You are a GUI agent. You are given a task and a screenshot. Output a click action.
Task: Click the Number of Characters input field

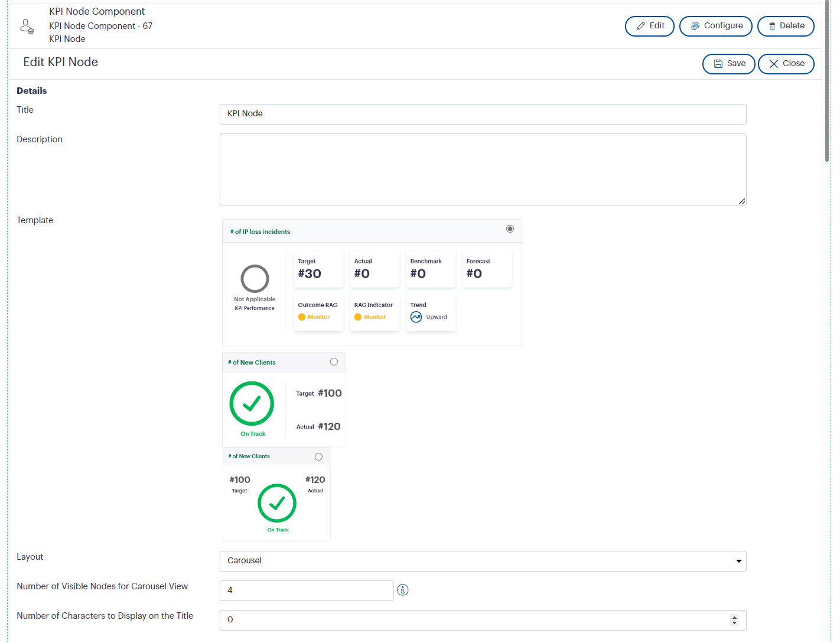(x=483, y=620)
